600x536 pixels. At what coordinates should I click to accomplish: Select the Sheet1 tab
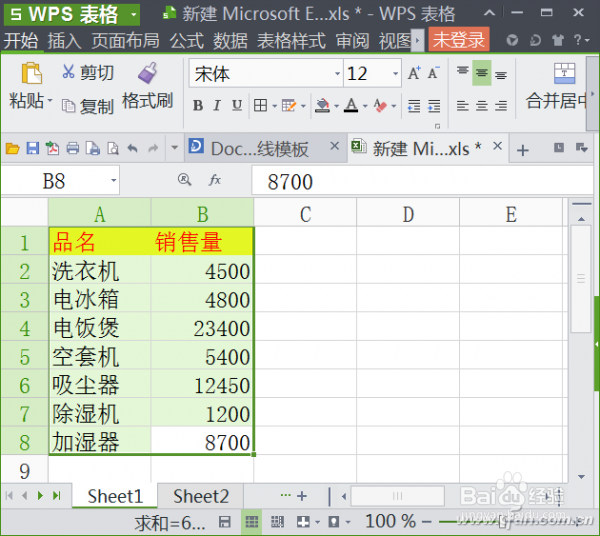coord(115,496)
